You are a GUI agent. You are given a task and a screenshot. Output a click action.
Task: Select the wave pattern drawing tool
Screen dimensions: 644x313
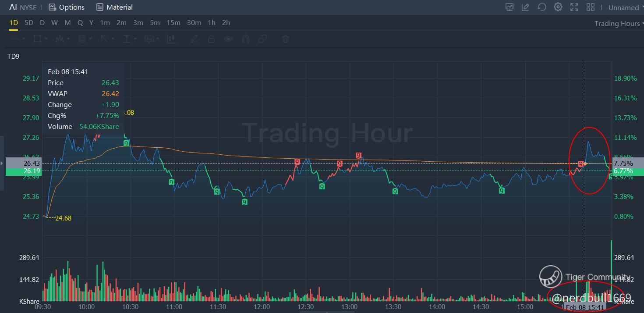click(x=60, y=39)
